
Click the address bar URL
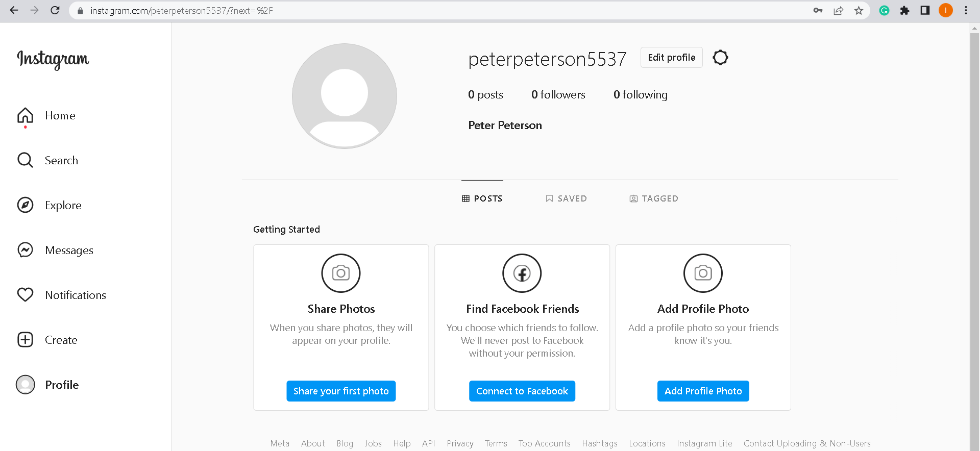pos(182,11)
